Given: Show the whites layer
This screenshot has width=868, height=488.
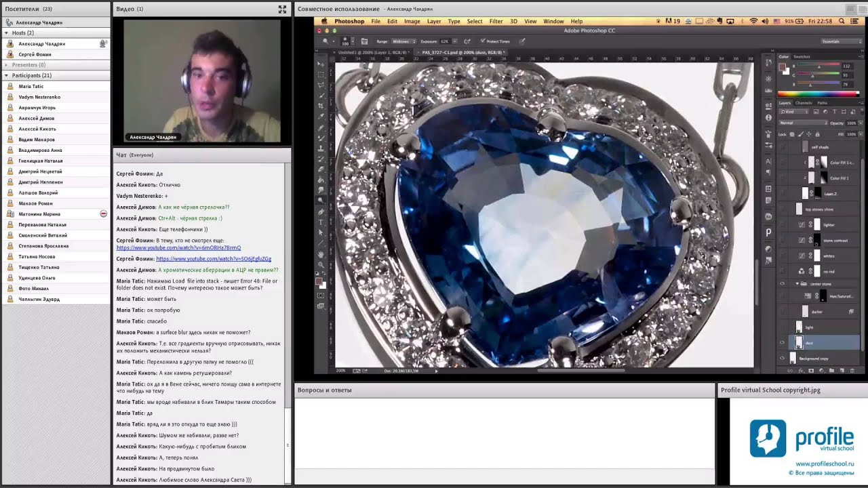Looking at the screenshot, I should click(782, 256).
